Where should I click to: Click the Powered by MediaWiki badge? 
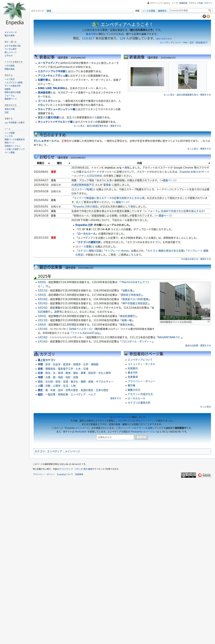[x=204, y=475]
